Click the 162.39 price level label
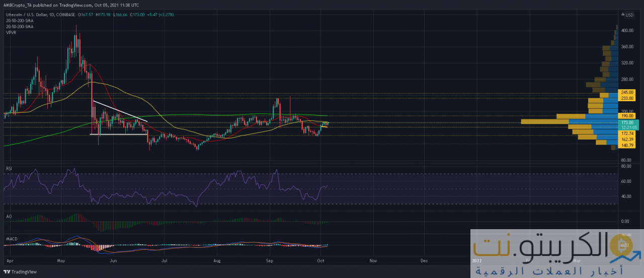Image resolution: width=644 pixels, height=278 pixels. tap(628, 139)
